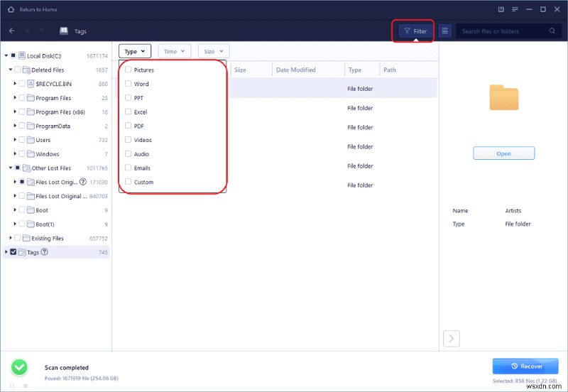Open the Type filter dropdown
This screenshot has width=568, height=392.
point(135,51)
